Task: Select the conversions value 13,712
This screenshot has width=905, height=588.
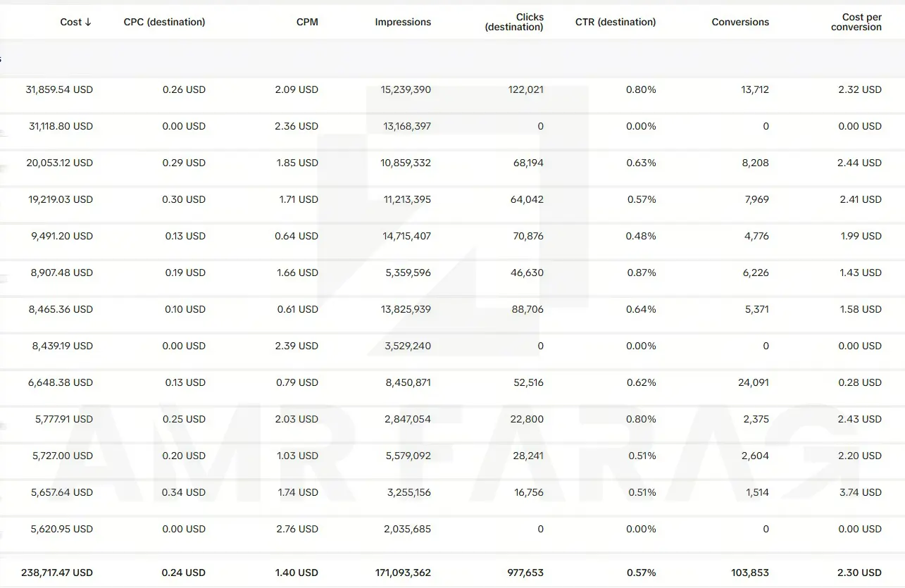Action: (755, 89)
